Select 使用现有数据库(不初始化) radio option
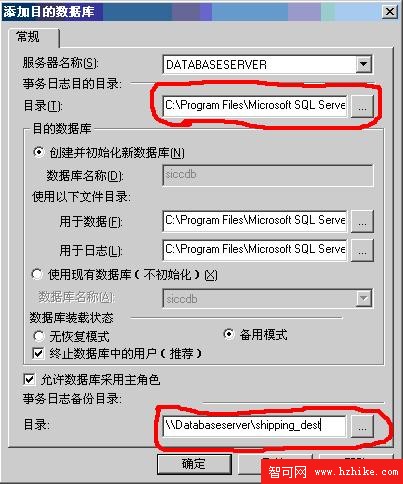 coord(37,274)
